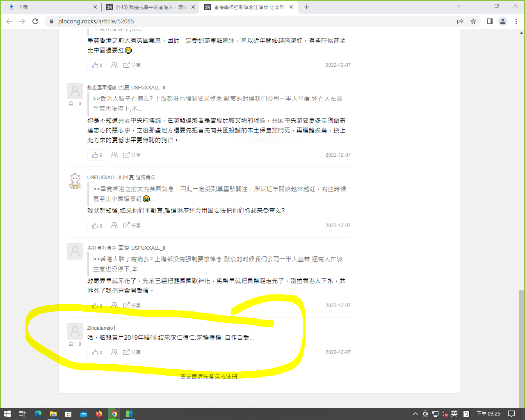Like the comment by Zihuatanejo1
The height and width of the screenshot is (420, 525).
[97, 352]
